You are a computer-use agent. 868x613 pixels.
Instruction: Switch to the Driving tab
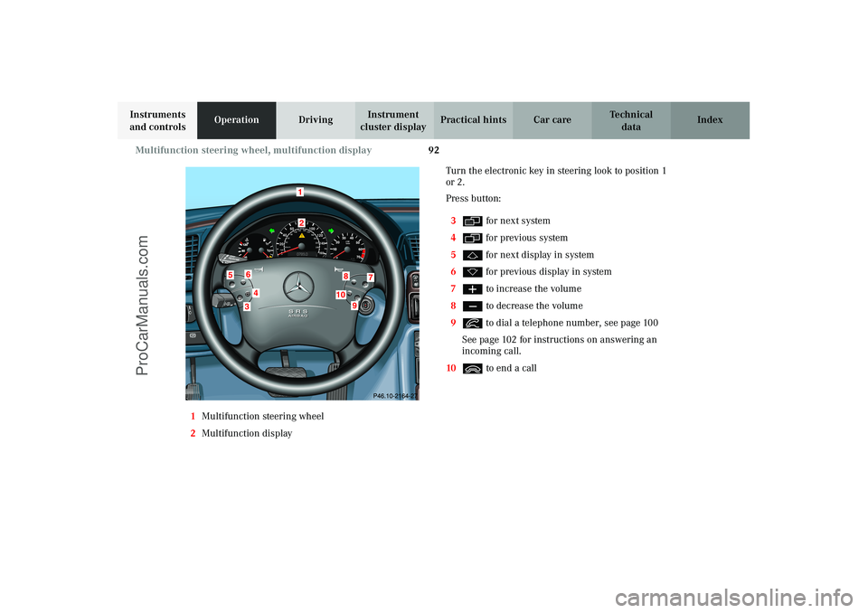316,120
